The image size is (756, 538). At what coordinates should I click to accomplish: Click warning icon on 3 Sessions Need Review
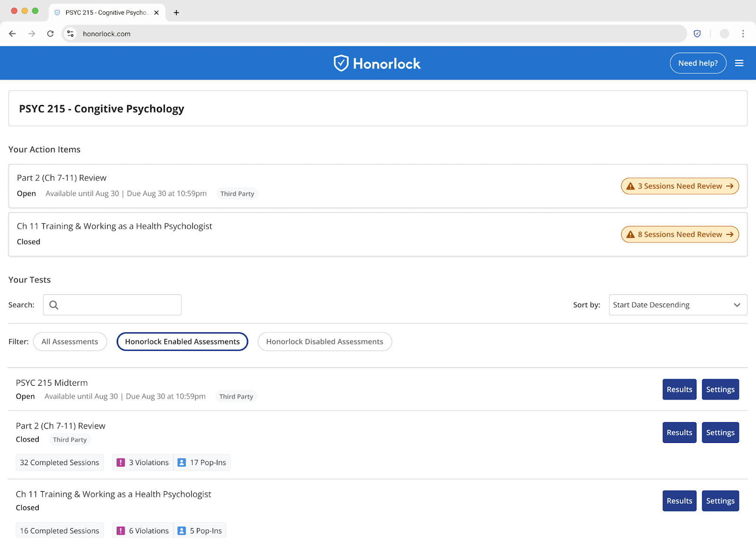tap(630, 186)
